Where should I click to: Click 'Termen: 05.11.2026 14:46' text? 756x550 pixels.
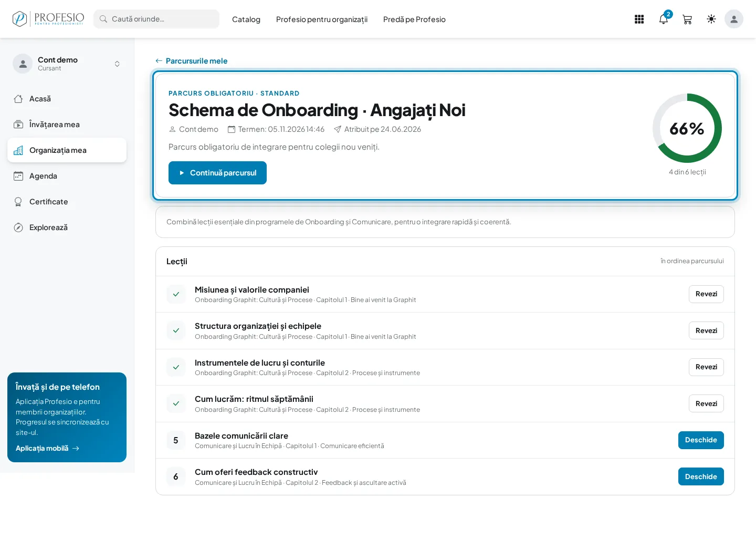point(281,129)
